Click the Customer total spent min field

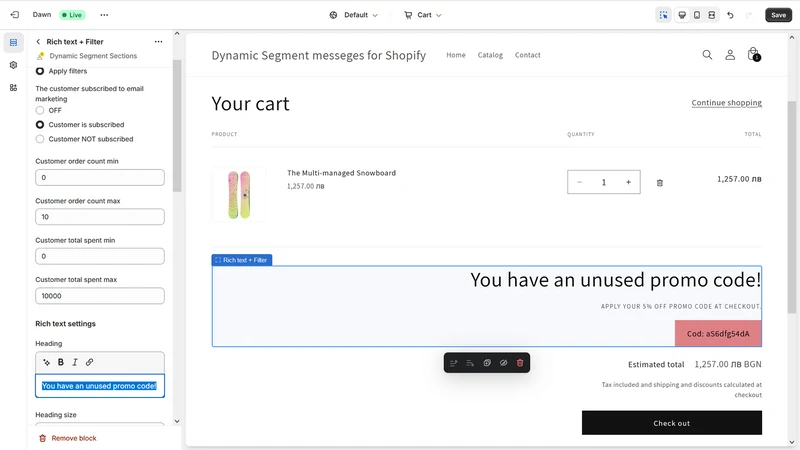tap(99, 256)
